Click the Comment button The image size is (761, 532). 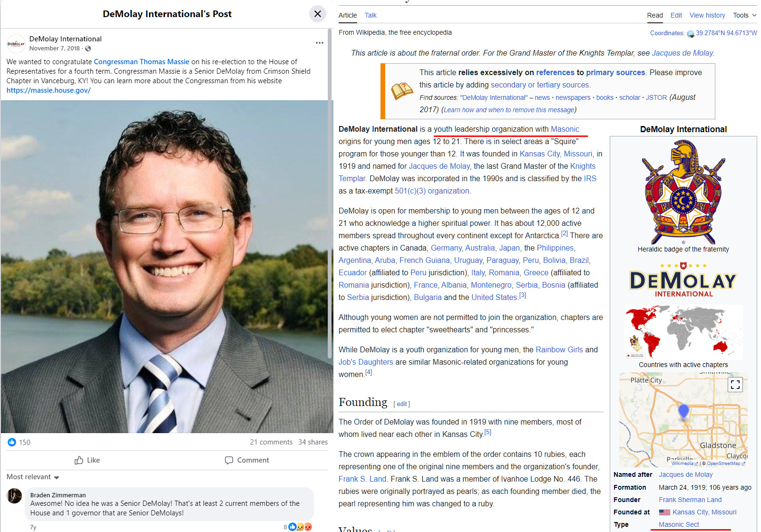[247, 460]
